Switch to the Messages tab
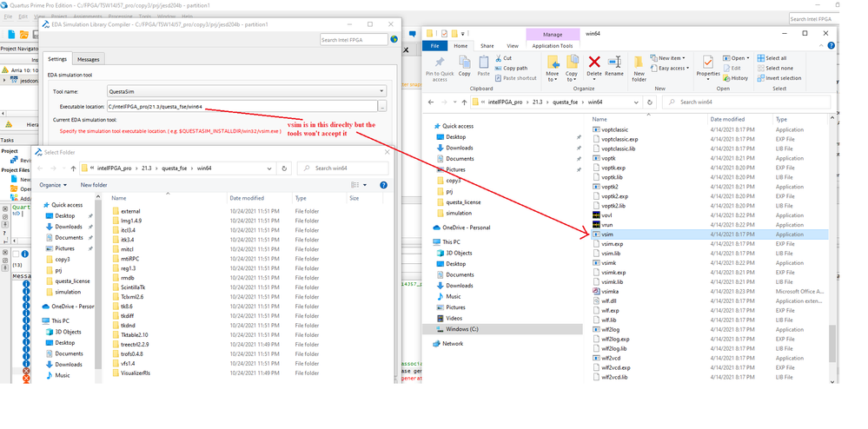The height and width of the screenshot is (429, 868). click(x=88, y=59)
